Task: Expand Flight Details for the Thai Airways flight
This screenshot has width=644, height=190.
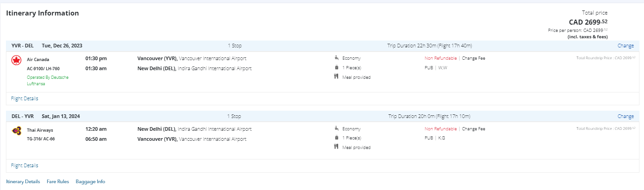Action: [x=25, y=165]
